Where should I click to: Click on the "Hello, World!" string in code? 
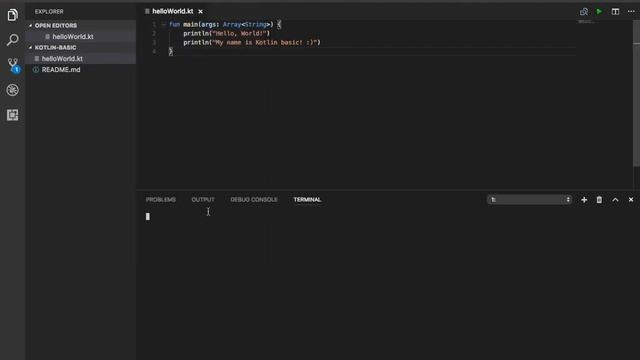[x=239, y=33]
